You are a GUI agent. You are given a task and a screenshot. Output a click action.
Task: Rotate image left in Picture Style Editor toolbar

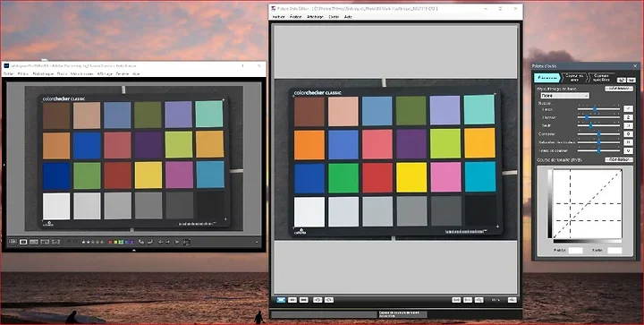coord(318,300)
